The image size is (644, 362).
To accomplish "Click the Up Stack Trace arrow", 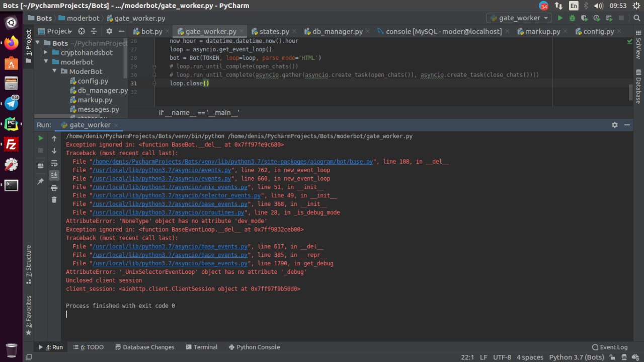I will (54, 138).
